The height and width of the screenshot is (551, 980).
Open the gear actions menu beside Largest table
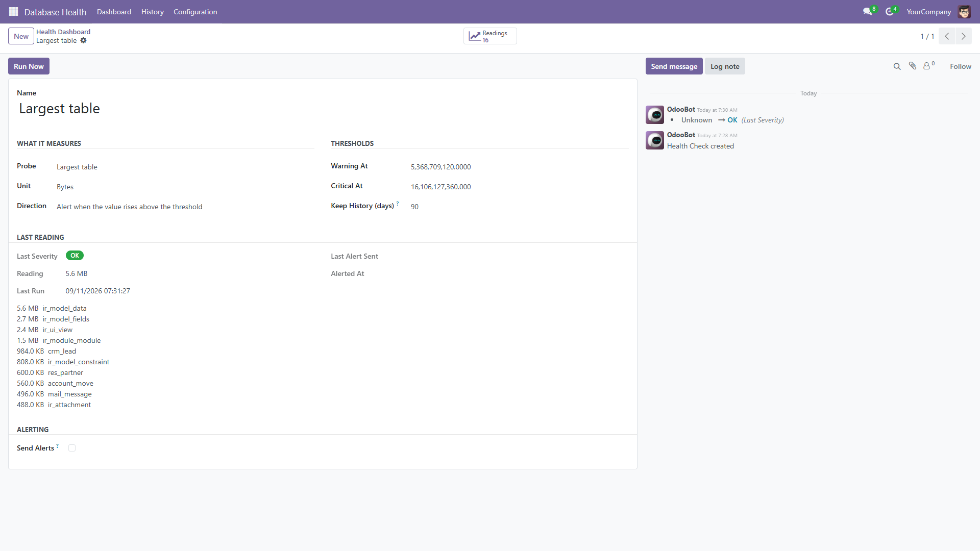pos(83,41)
